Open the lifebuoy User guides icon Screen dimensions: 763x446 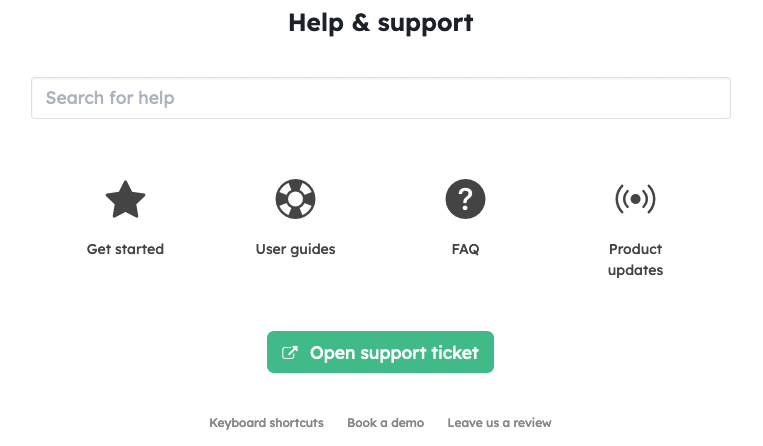[x=295, y=199]
